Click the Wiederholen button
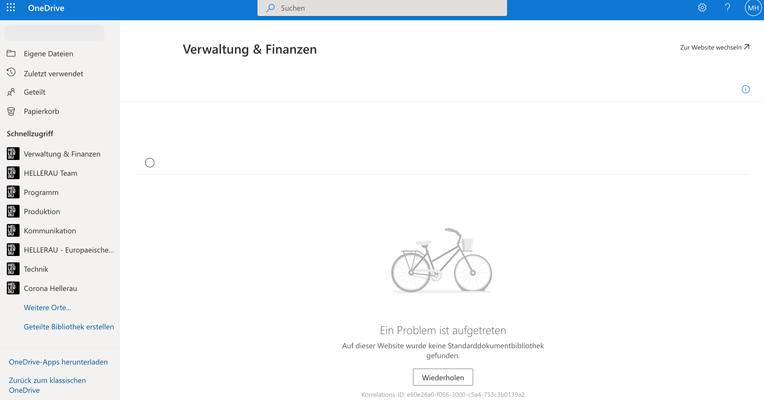The width and height of the screenshot is (764, 400). tap(442, 377)
